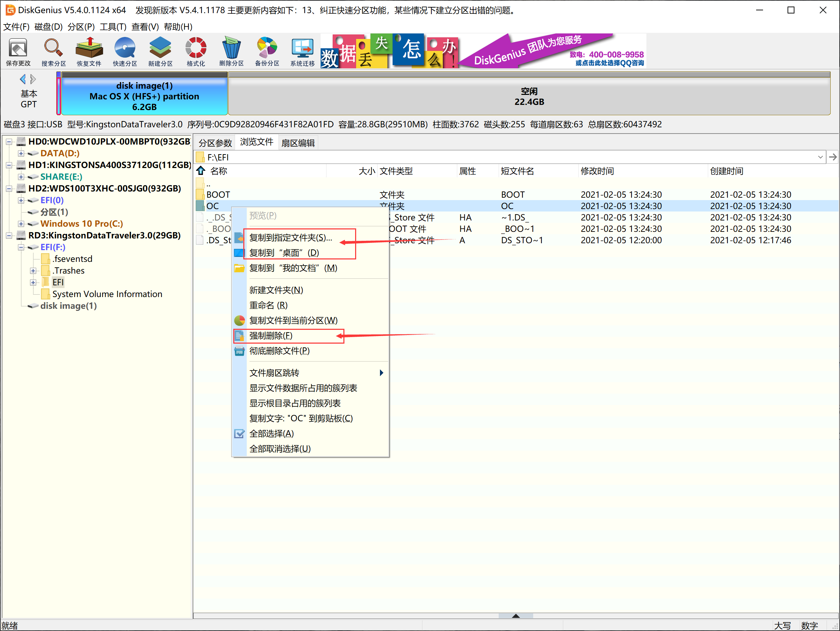Screen dimensions: 840x631
Task: Open the 分区(P) menu
Action: coord(81,27)
